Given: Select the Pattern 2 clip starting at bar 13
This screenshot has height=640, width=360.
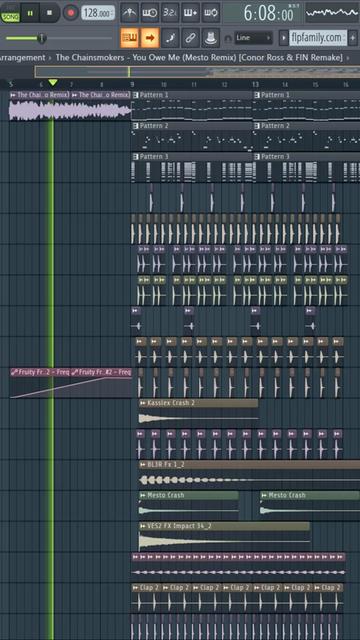Looking at the screenshot, I should tap(307, 137).
